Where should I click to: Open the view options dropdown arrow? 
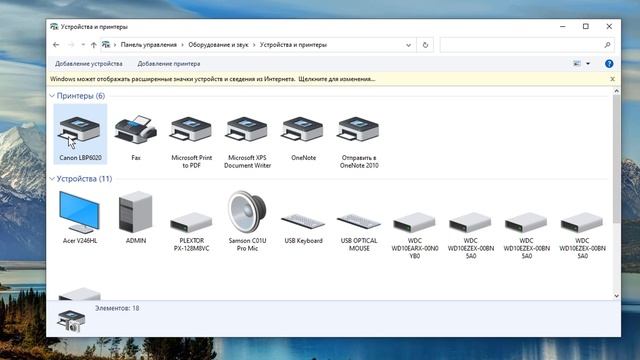tap(588, 64)
